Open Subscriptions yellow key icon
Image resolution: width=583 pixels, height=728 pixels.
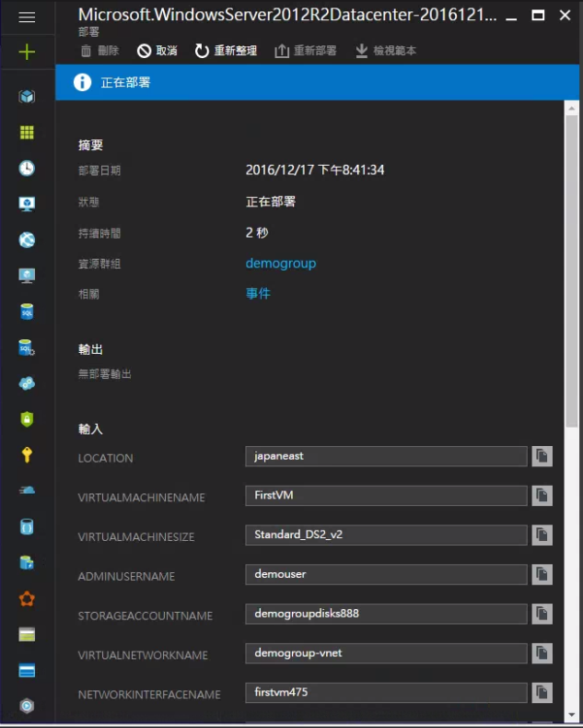coord(27,454)
